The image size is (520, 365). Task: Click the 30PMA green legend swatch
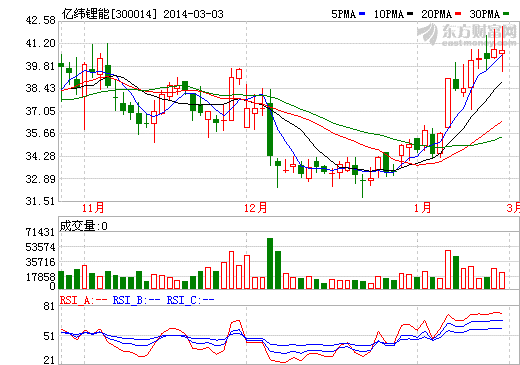506,14
